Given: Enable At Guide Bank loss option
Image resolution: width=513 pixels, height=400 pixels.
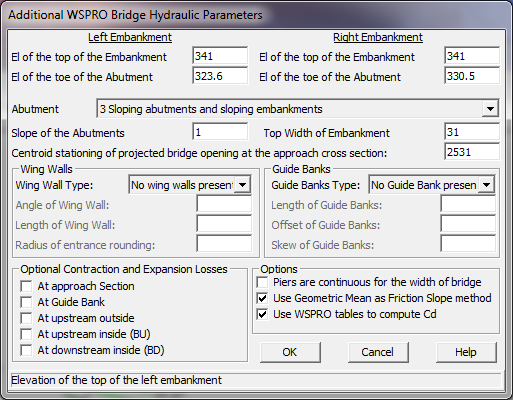Looking at the screenshot, I should click(x=26, y=302).
